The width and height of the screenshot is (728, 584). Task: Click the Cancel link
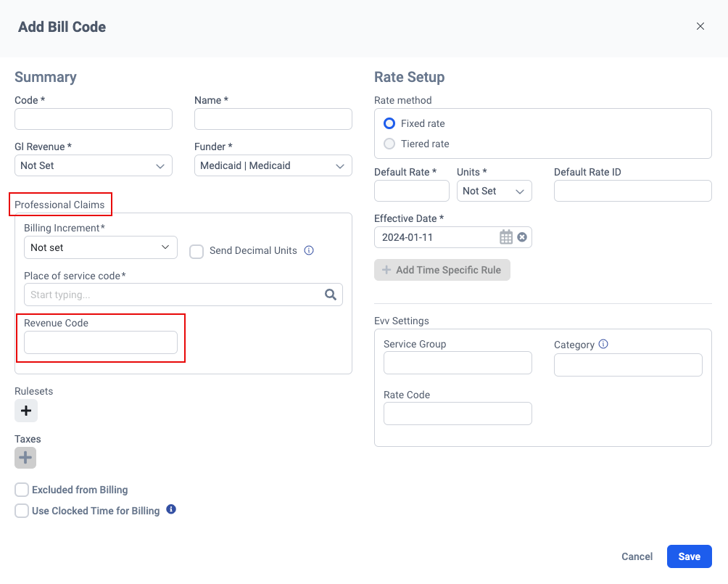(x=637, y=556)
